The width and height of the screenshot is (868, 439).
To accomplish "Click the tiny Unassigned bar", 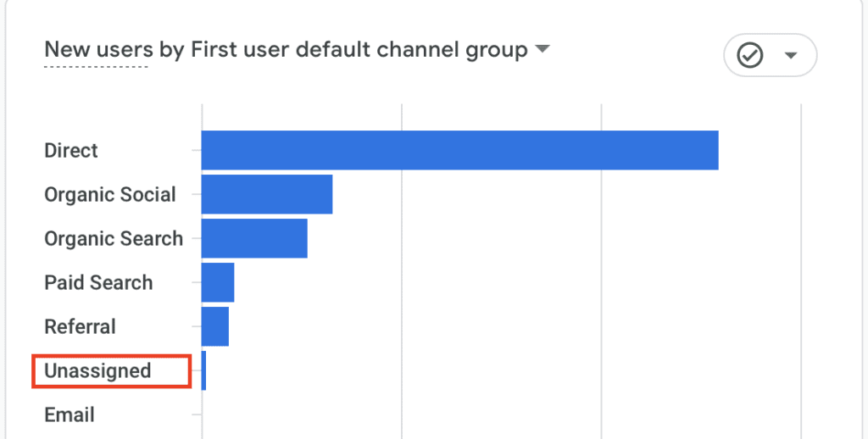I will click(x=204, y=370).
